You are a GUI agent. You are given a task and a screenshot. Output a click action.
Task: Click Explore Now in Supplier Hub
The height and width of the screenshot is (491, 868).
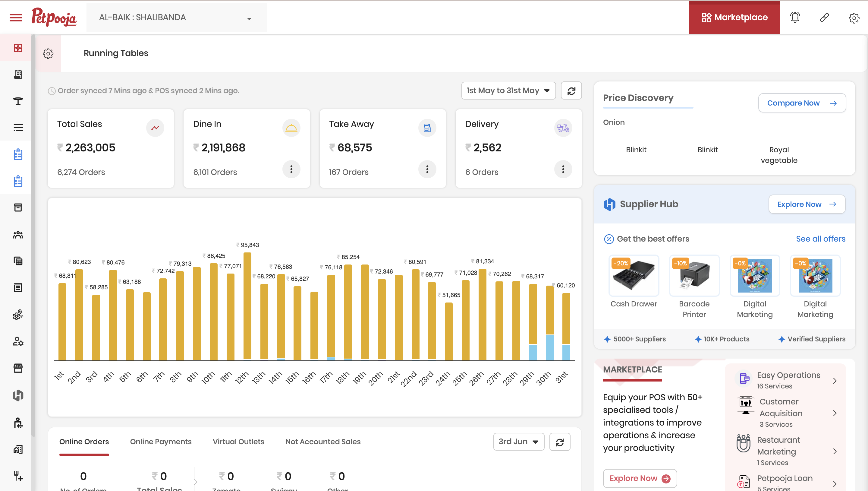pyautogui.click(x=807, y=204)
